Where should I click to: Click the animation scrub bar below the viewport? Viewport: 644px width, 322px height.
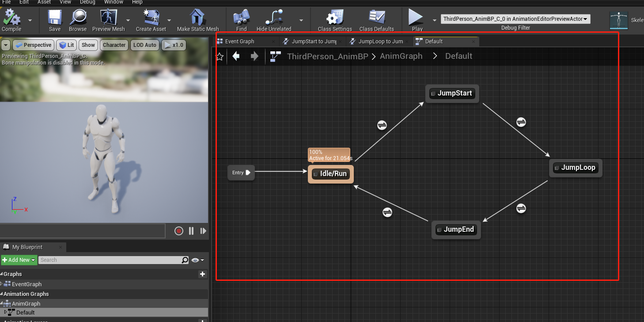click(82, 230)
